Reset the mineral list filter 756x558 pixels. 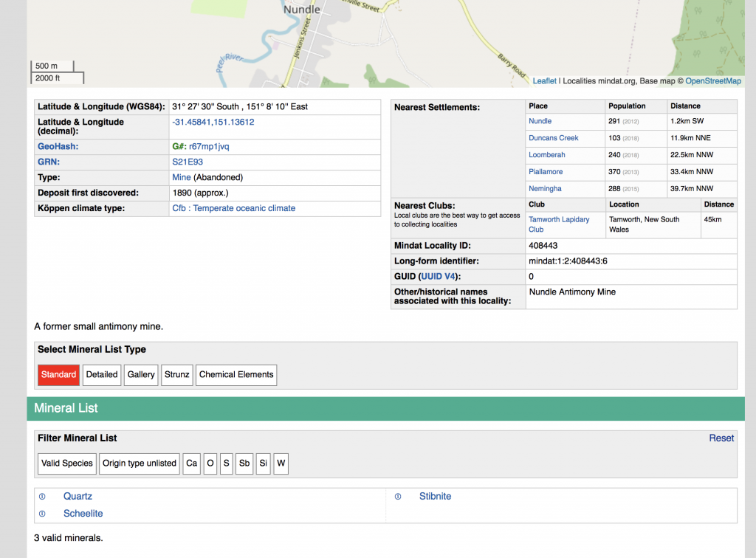[x=721, y=438]
